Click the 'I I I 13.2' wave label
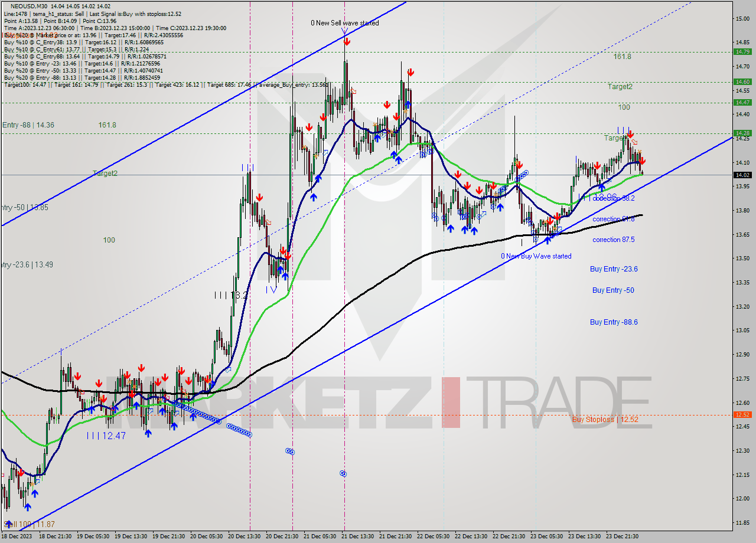 (x=231, y=295)
